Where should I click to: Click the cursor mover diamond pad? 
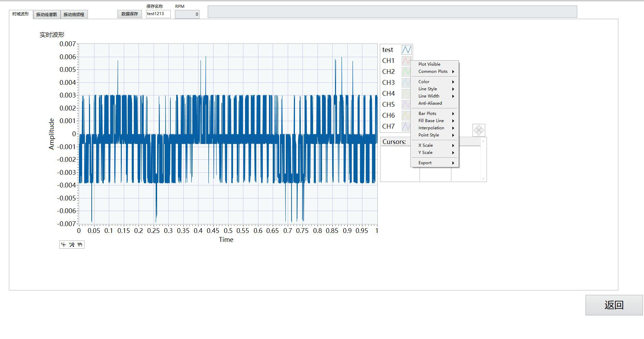[479, 130]
